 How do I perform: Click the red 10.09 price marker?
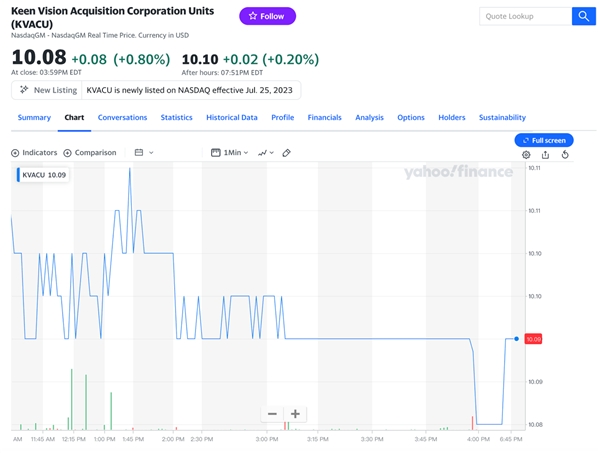[x=533, y=339]
